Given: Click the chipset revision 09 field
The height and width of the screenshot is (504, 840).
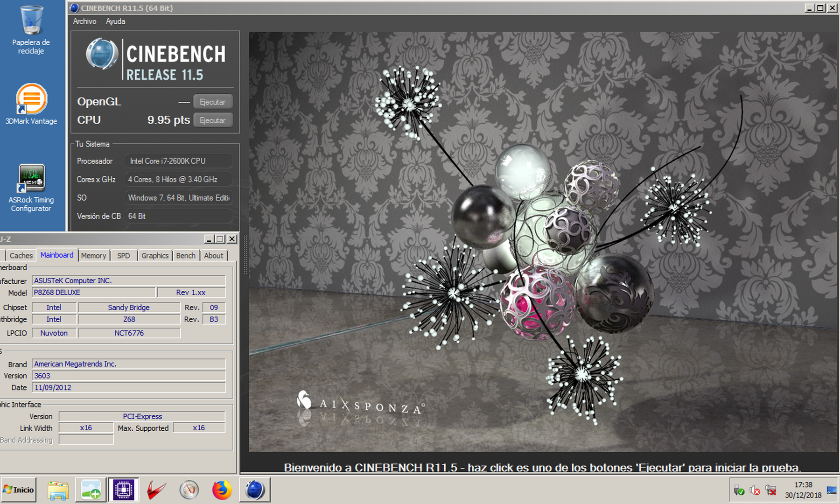Looking at the screenshot, I should pyautogui.click(x=214, y=308).
